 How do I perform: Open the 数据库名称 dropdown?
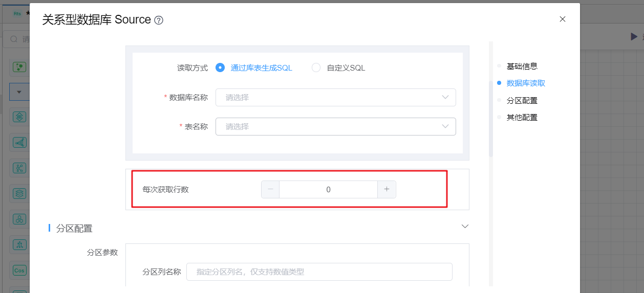click(x=335, y=97)
